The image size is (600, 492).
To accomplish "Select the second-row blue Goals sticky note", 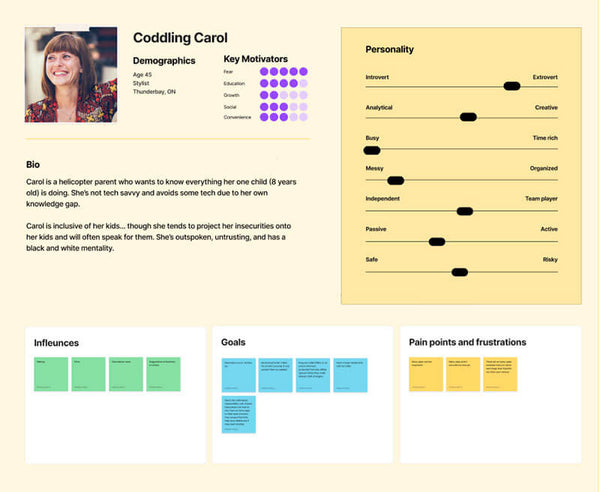I will tap(238, 414).
